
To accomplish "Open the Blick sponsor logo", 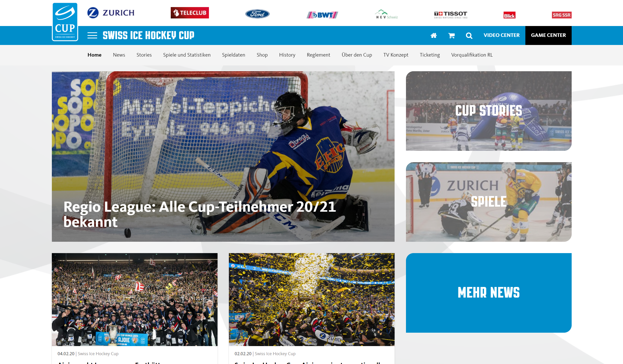I will 509,15.
